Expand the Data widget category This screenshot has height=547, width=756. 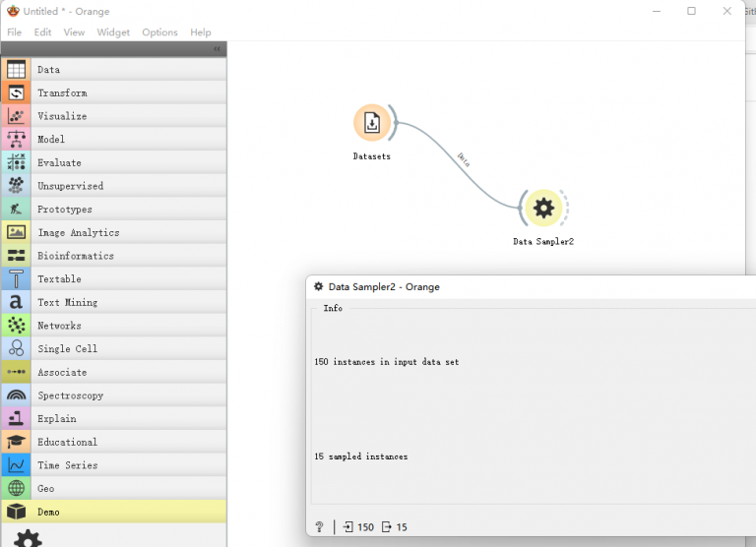click(x=49, y=70)
